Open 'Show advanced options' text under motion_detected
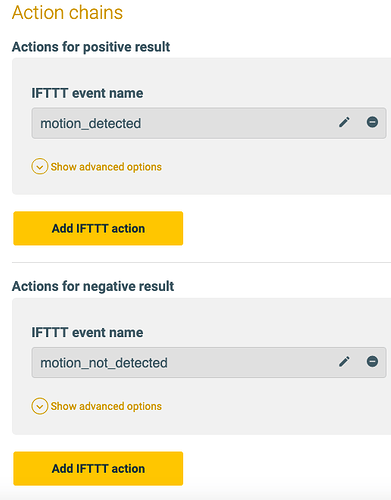Image resolution: width=391 pixels, height=500 pixels. click(106, 167)
